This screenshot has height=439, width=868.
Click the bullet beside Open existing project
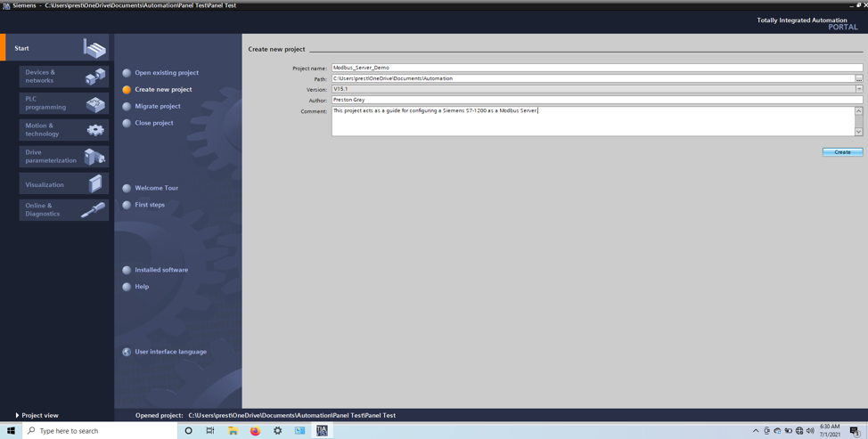click(x=127, y=72)
